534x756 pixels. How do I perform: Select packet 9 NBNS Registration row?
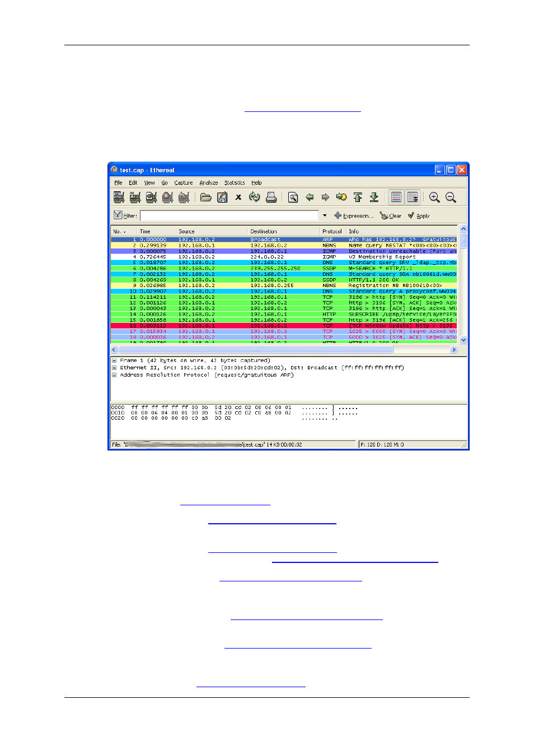[x=284, y=285]
